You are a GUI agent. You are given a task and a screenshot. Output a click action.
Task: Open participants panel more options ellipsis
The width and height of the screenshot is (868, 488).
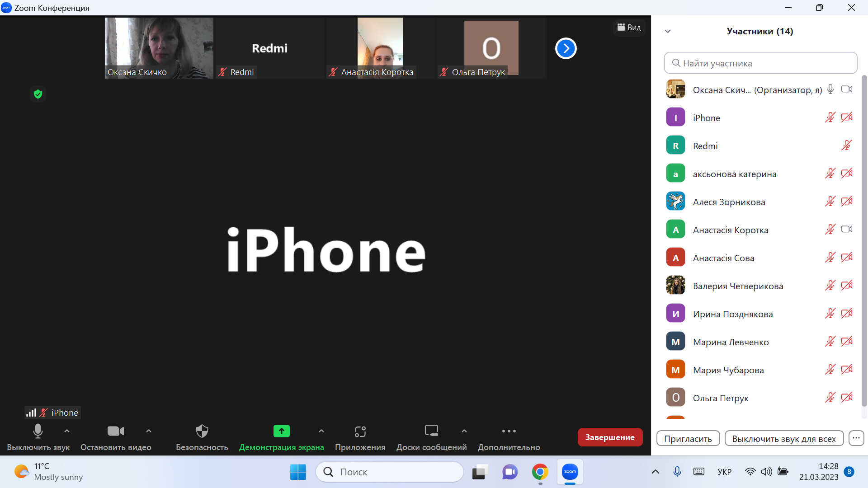click(x=856, y=438)
